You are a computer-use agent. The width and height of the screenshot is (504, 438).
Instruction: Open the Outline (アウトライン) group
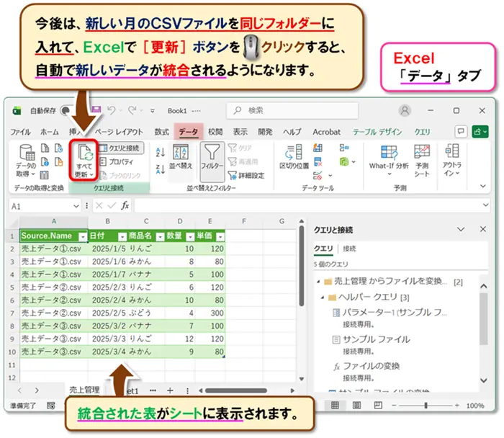[x=452, y=160]
